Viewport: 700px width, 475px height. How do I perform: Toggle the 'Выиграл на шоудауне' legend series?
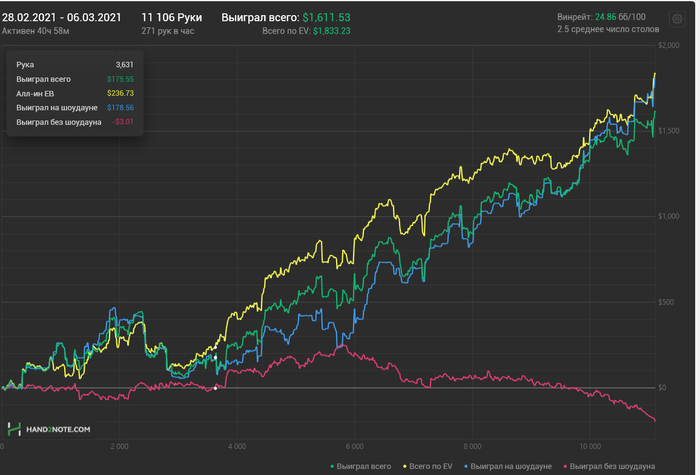click(508, 466)
